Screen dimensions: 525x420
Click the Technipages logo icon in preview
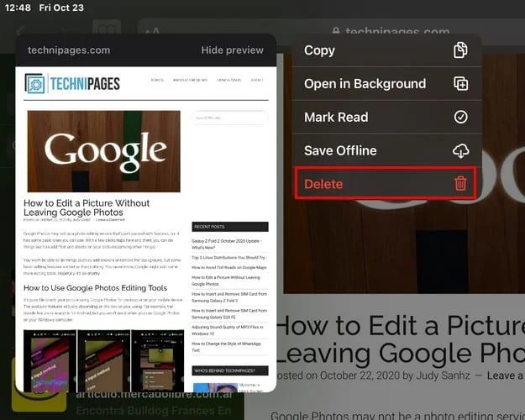click(x=34, y=84)
